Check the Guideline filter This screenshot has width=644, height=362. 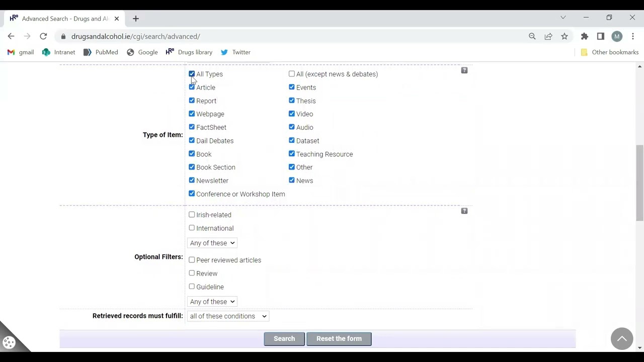pyautogui.click(x=192, y=287)
